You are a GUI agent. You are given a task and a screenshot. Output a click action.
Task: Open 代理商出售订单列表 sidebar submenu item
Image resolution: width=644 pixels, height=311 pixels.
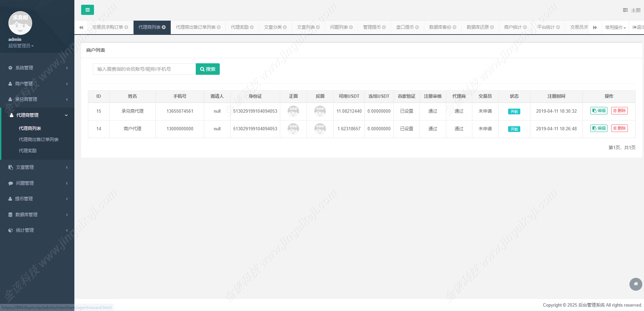point(39,139)
